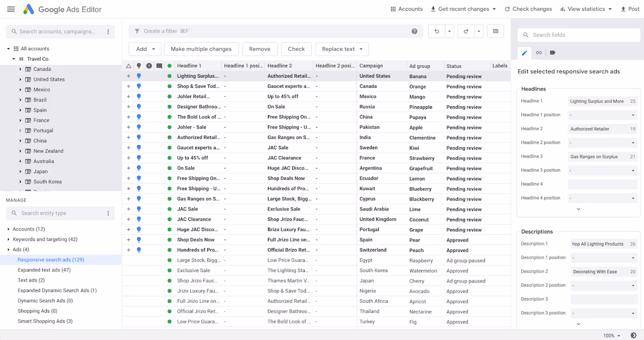This screenshot has height=340, width=644.
Task: Click the redo button
Action: [x=466, y=31]
